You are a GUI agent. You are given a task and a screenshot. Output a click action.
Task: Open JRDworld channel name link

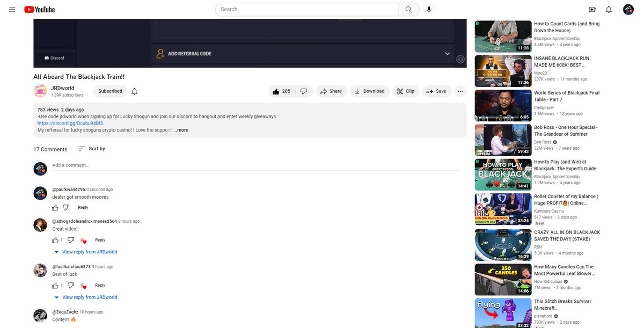63,88
